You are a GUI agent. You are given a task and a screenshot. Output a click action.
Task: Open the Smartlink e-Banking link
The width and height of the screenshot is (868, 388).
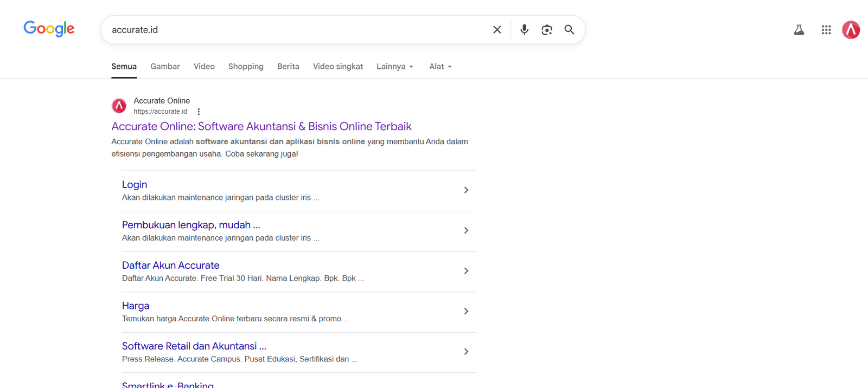[x=168, y=384]
